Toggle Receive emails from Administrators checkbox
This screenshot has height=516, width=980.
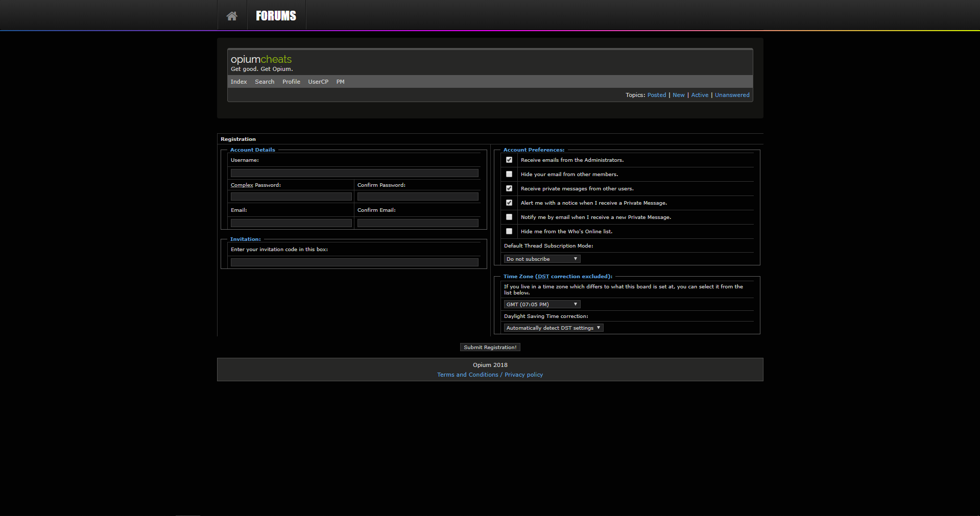509,160
